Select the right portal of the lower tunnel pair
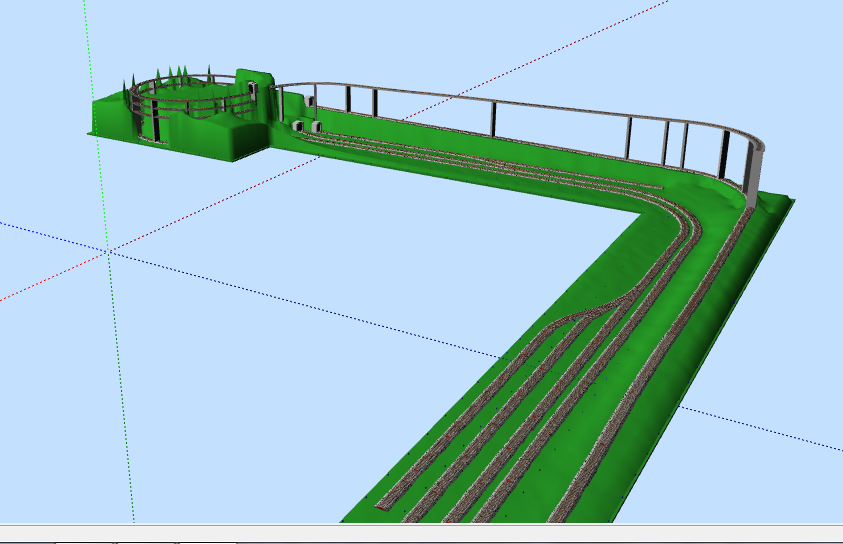 point(317,126)
